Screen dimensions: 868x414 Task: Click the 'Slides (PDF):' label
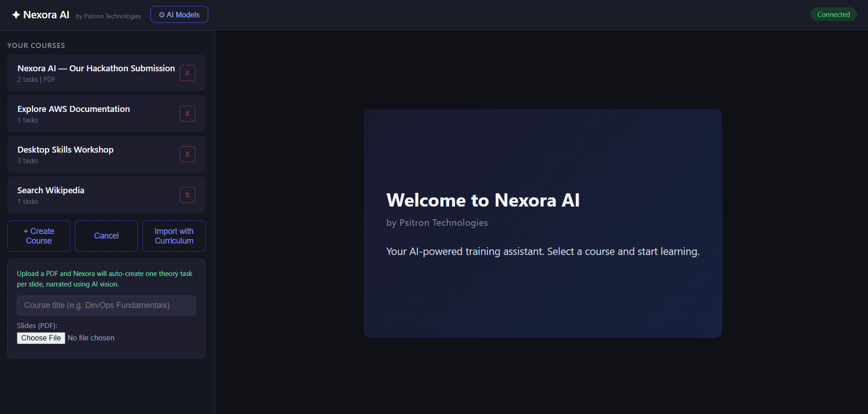[x=37, y=326]
